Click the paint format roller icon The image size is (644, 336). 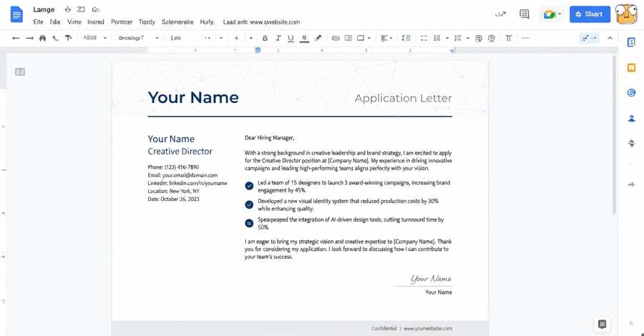pyautogui.click(x=69, y=38)
